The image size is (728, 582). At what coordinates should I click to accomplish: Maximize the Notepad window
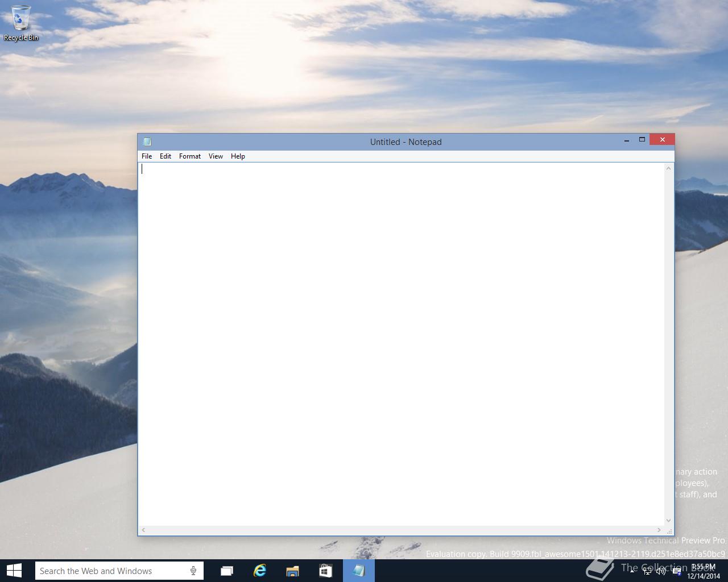click(642, 140)
